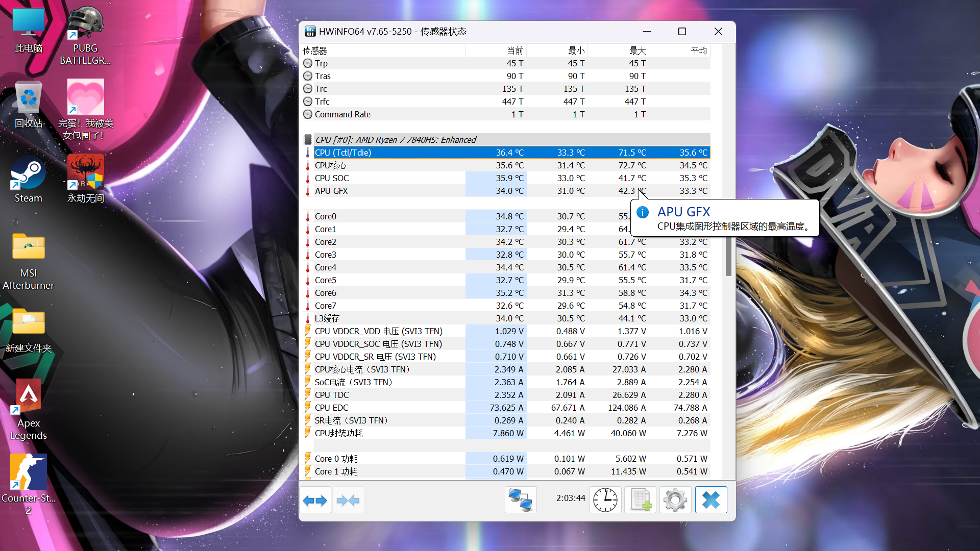Select the 新建文件夹 folder icon
Viewport: 980px width, 551px height.
tap(29, 330)
